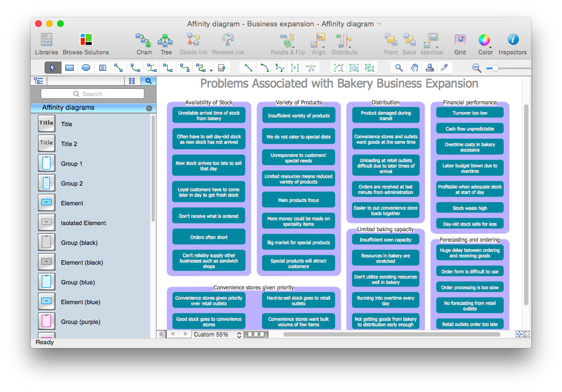Adjust the zoom slider handle
This screenshot has width=562, height=392.
[x=495, y=68]
